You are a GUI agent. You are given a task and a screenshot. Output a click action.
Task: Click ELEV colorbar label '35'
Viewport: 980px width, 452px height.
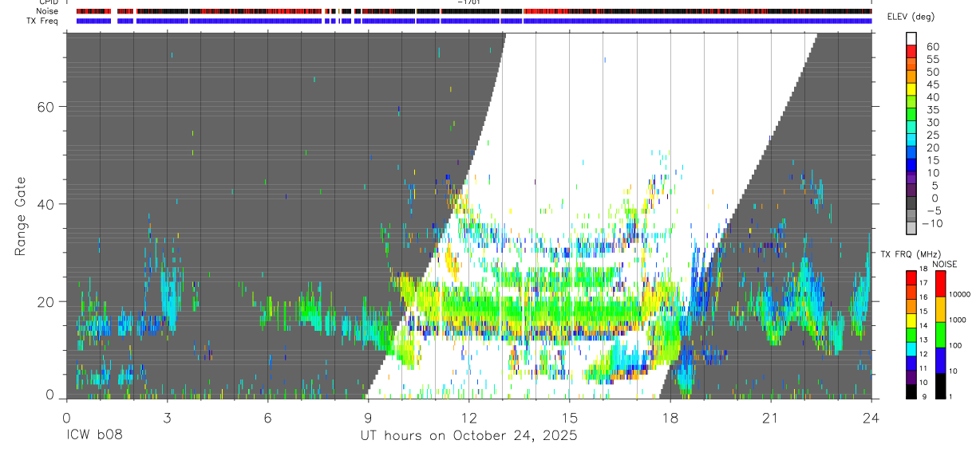pos(933,110)
